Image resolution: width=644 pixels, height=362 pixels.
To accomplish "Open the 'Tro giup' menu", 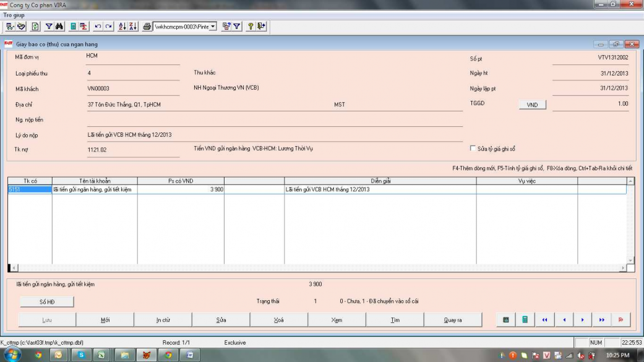I will [x=14, y=14].
